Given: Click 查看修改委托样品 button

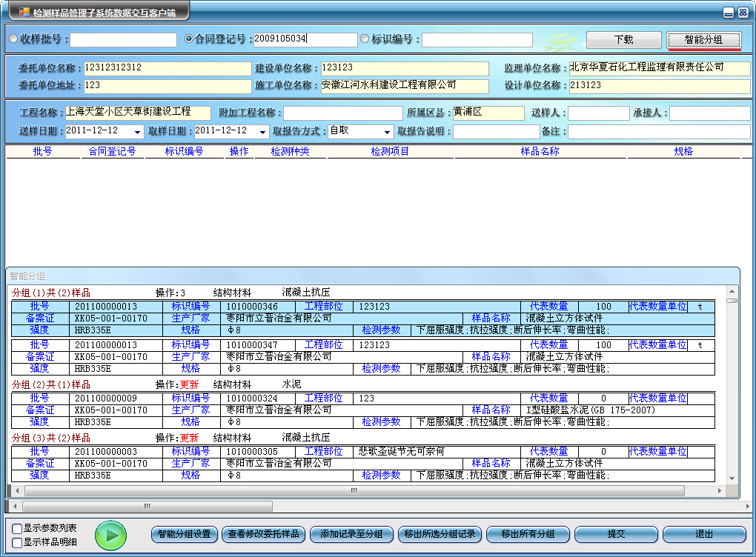Looking at the screenshot, I should [264, 534].
